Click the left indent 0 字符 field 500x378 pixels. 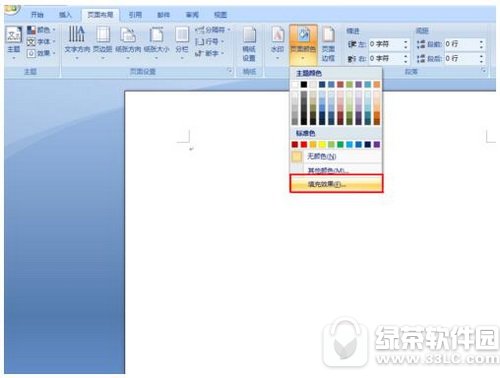[385, 44]
